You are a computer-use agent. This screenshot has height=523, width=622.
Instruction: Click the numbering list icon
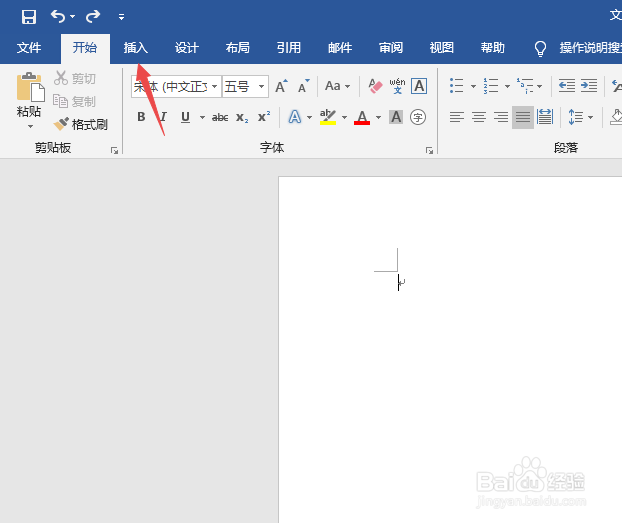tap(491, 86)
